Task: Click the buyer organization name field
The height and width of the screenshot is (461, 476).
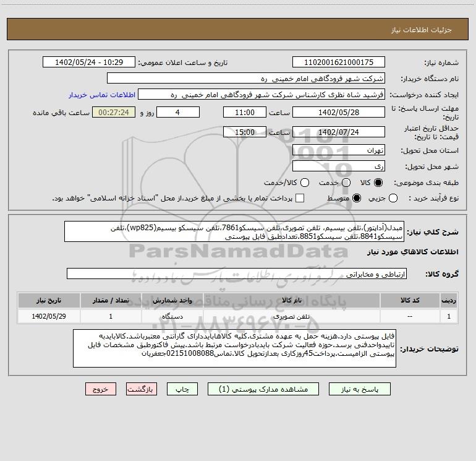Action: click(246, 79)
